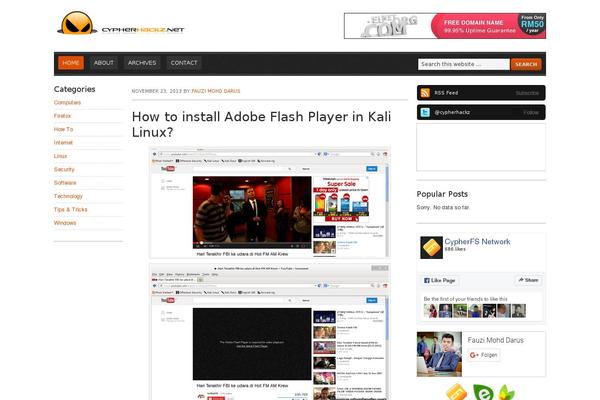Image resolution: width=600 pixels, height=400 pixels.
Task: Click the RSS Feed orange icon
Action: [x=425, y=93]
